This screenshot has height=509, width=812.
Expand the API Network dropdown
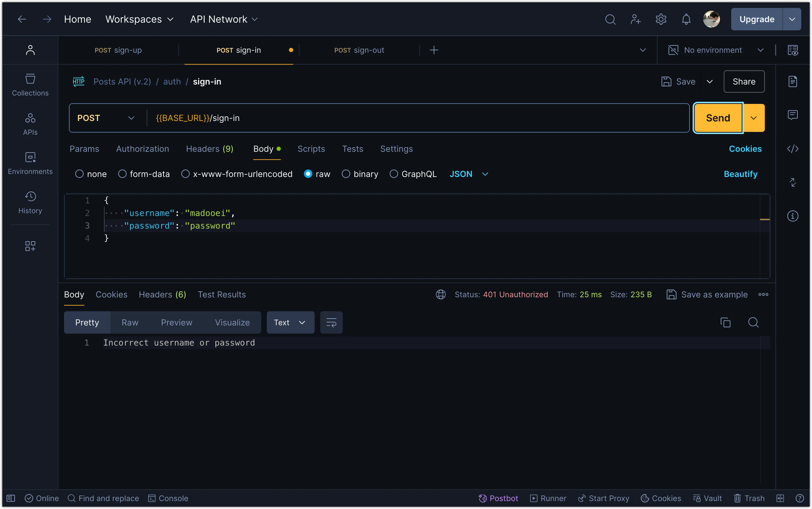224,19
